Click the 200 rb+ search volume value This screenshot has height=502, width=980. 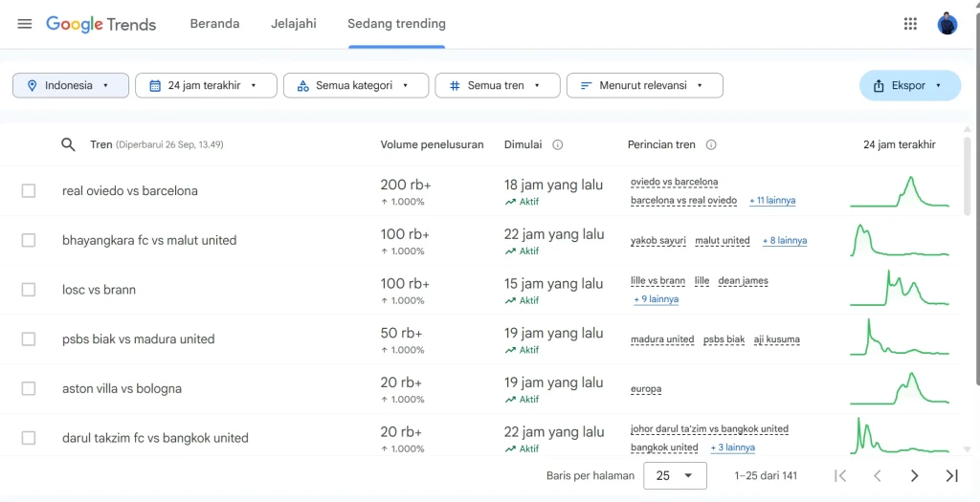[x=406, y=185]
